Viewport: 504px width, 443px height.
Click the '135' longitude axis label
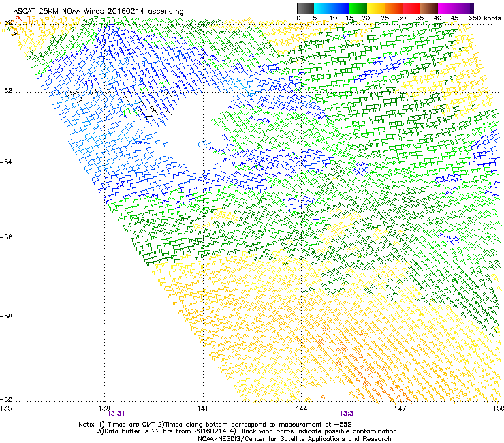pyautogui.click(x=6, y=408)
